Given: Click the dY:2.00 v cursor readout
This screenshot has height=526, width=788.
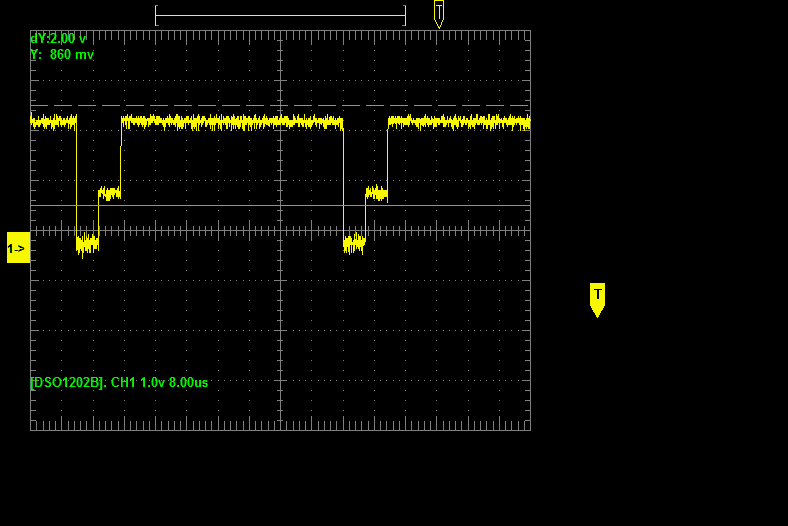Looking at the screenshot, I should click(x=58, y=39).
